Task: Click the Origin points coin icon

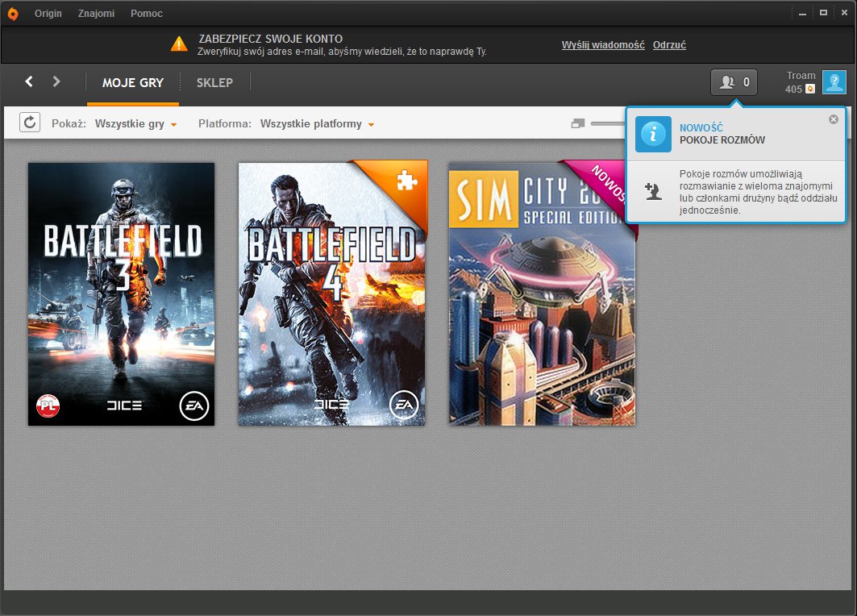Action: pyautogui.click(x=810, y=89)
